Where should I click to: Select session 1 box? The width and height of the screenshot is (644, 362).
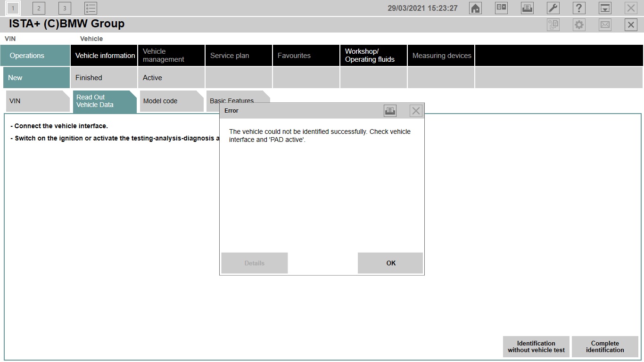point(13,8)
